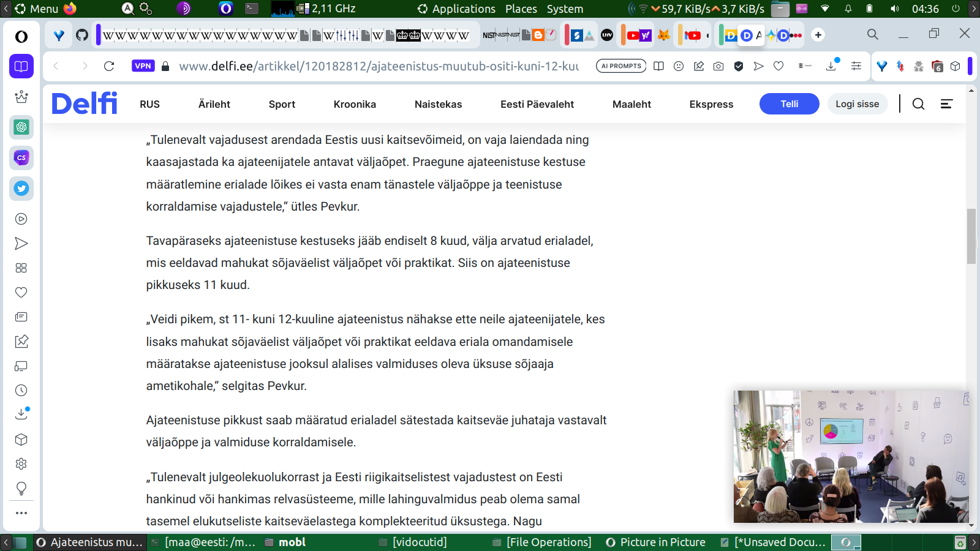
Task: Click the Telli subscribe button
Action: (x=790, y=104)
